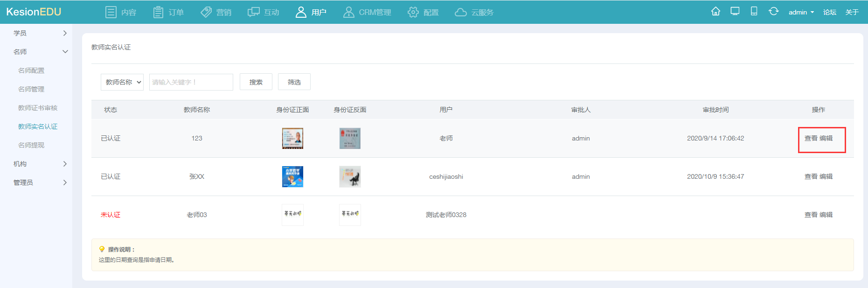The image size is (868, 288).
Task: Open the 配置 settings menu
Action: (x=423, y=12)
